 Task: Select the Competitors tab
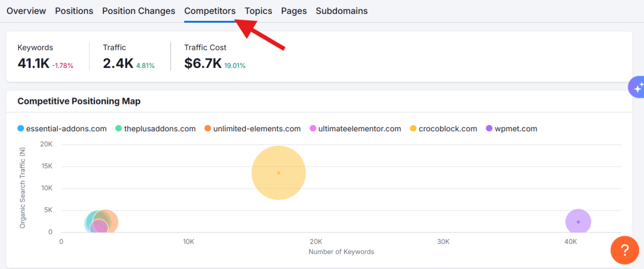click(210, 11)
